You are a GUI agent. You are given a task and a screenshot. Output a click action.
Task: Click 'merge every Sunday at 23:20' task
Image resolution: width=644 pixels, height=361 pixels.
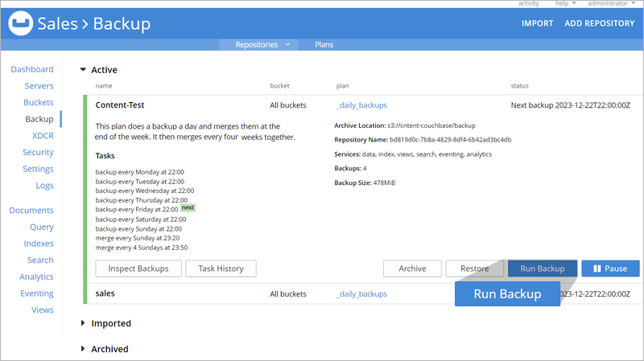(x=137, y=238)
